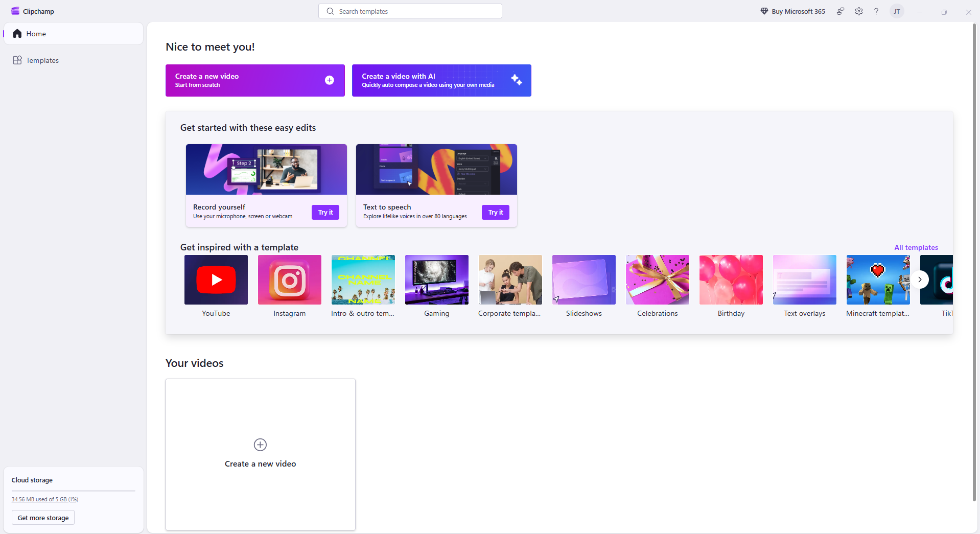Click the Your videos heading
The height and width of the screenshot is (534, 980).
195,363
